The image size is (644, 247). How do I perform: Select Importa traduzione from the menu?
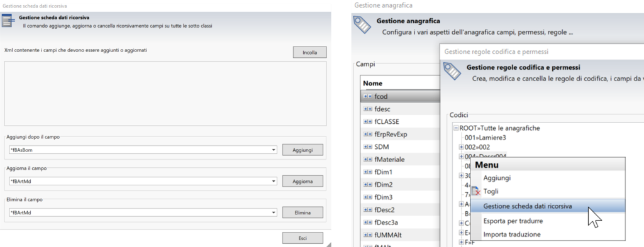click(x=512, y=234)
